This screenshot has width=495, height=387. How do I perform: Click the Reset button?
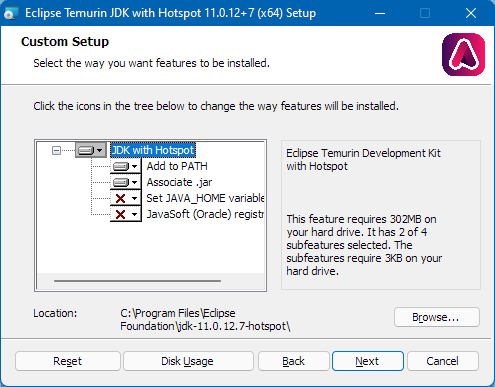(x=68, y=361)
